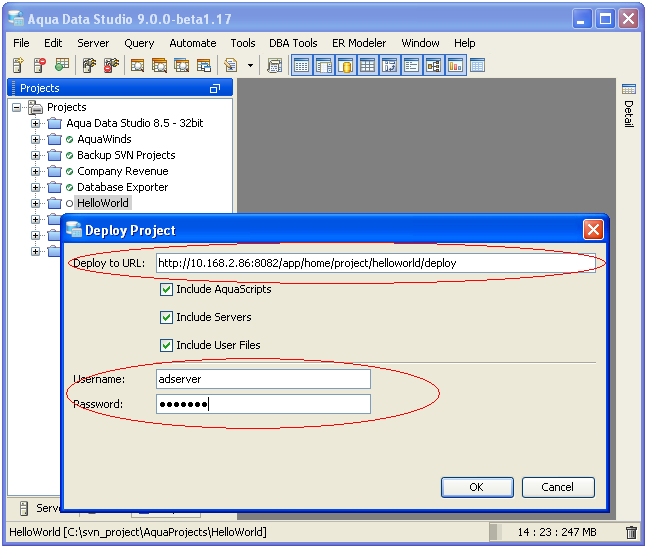Open the Query menu
647x547 pixels.
tap(139, 43)
